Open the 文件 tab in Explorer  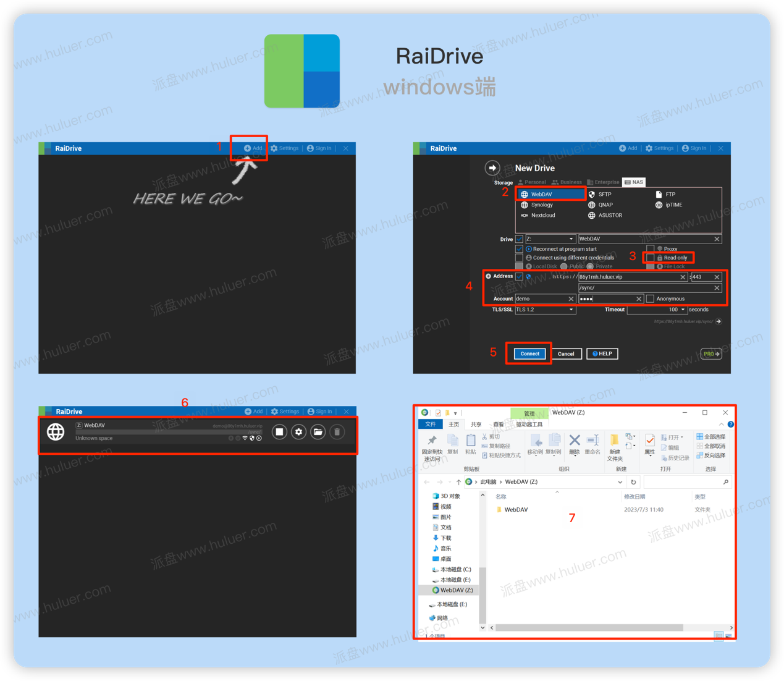[x=431, y=425]
